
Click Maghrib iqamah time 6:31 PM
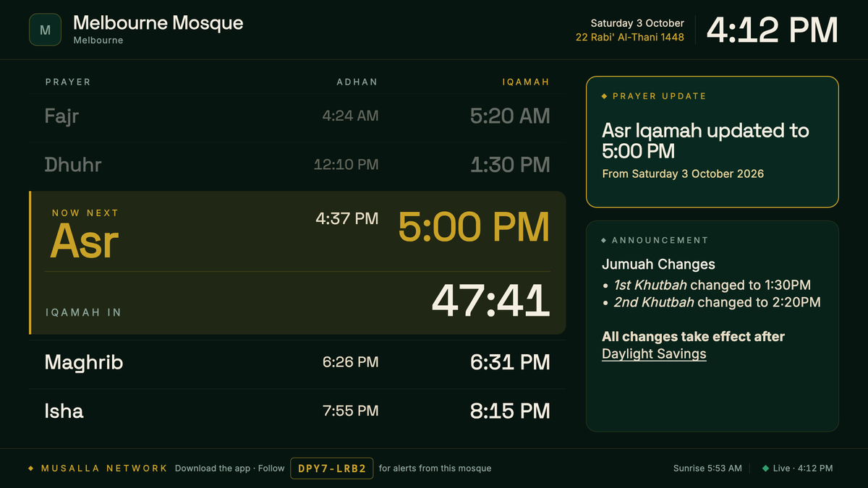[510, 362]
